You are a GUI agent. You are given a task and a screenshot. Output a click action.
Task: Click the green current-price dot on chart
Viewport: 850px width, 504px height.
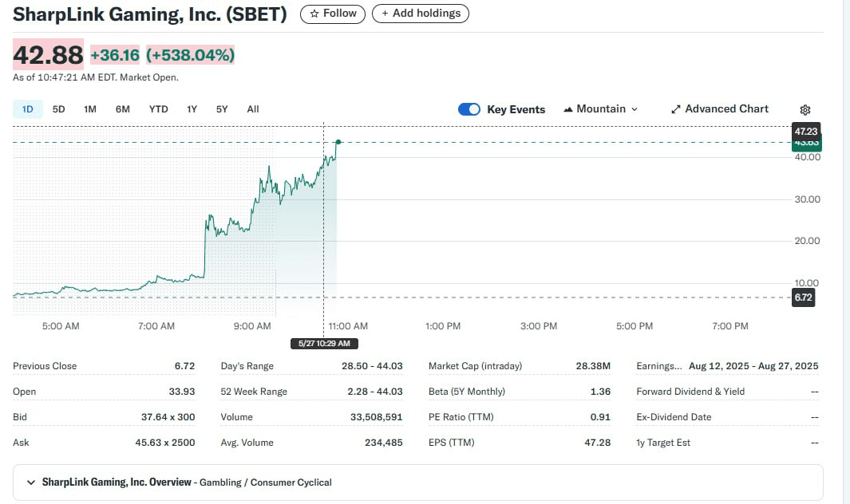pyautogui.click(x=338, y=142)
